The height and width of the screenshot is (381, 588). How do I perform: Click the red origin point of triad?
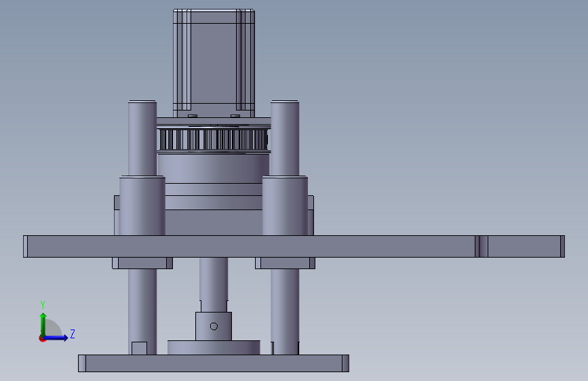(42, 338)
